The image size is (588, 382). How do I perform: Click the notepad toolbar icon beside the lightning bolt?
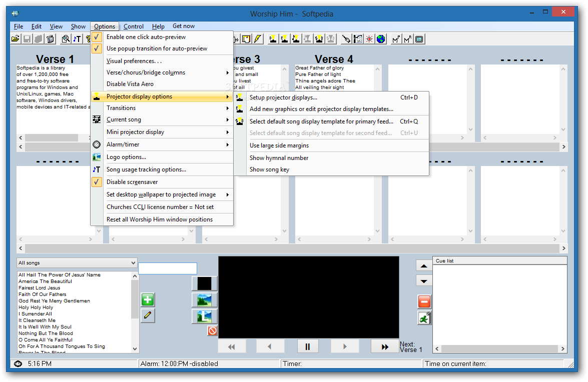coord(246,39)
